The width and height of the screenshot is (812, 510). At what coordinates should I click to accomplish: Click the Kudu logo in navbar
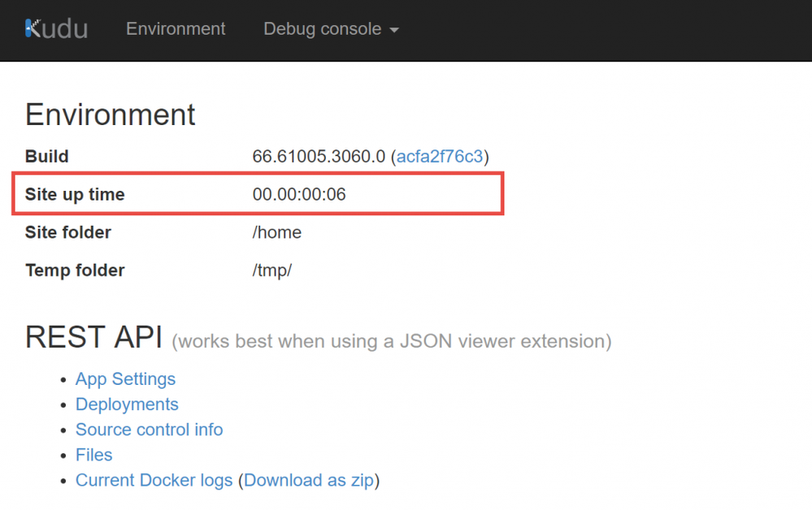tap(56, 29)
